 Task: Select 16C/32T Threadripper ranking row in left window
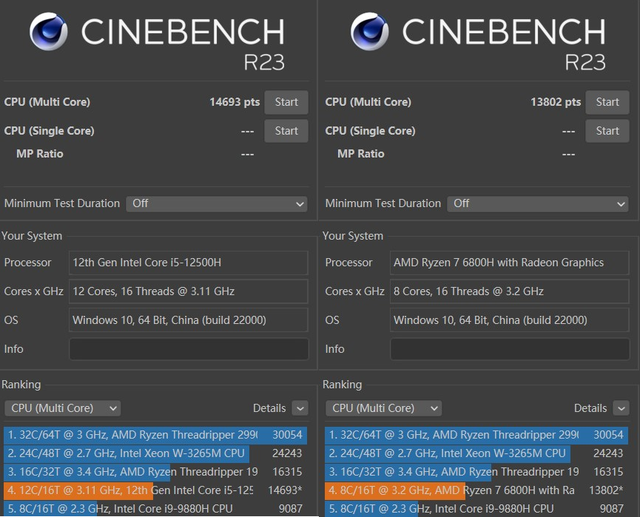[155, 472]
